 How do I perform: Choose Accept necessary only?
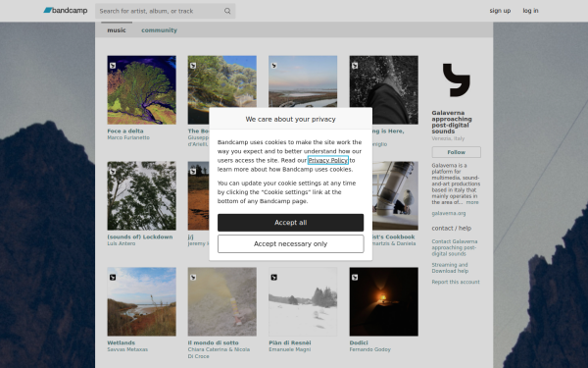pyautogui.click(x=291, y=243)
